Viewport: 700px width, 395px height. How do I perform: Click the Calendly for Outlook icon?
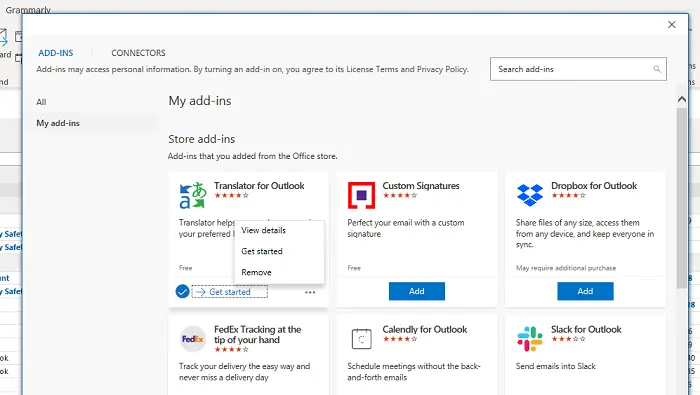pyautogui.click(x=361, y=339)
